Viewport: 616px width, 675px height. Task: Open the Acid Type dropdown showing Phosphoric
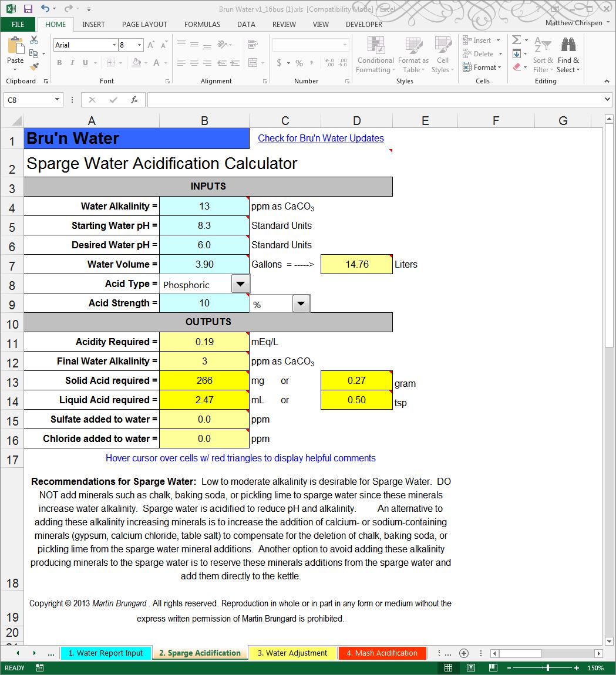(240, 284)
